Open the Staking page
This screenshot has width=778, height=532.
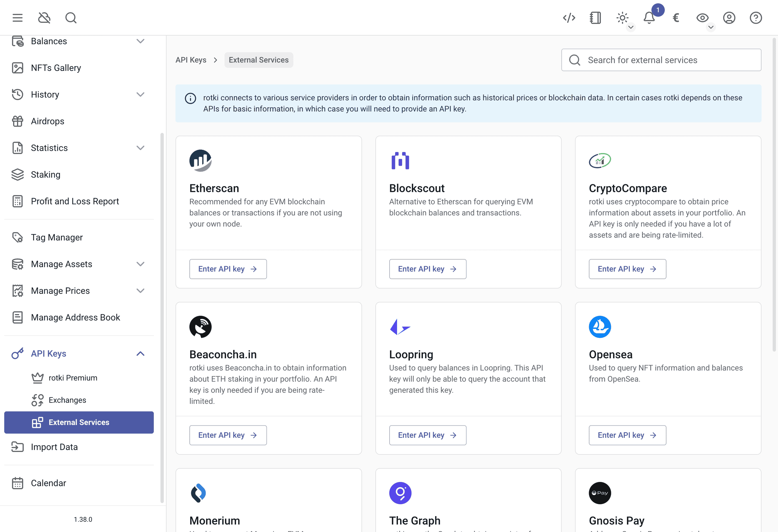click(79, 174)
